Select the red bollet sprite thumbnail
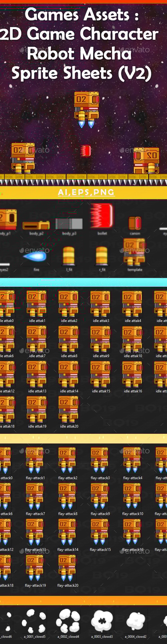Screen dimensions: 167x644 pos(102,216)
